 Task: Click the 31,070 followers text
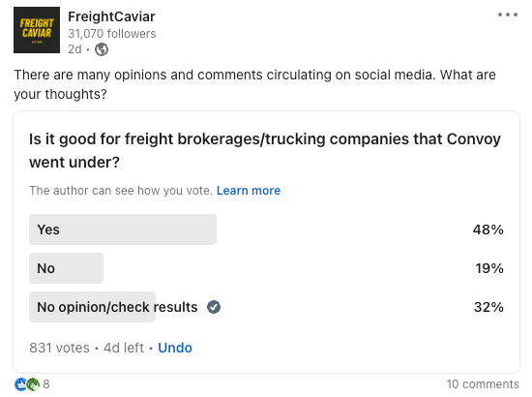(112, 34)
